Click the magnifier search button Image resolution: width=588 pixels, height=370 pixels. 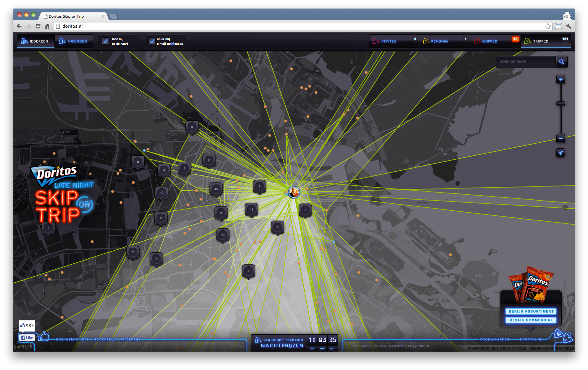click(562, 62)
